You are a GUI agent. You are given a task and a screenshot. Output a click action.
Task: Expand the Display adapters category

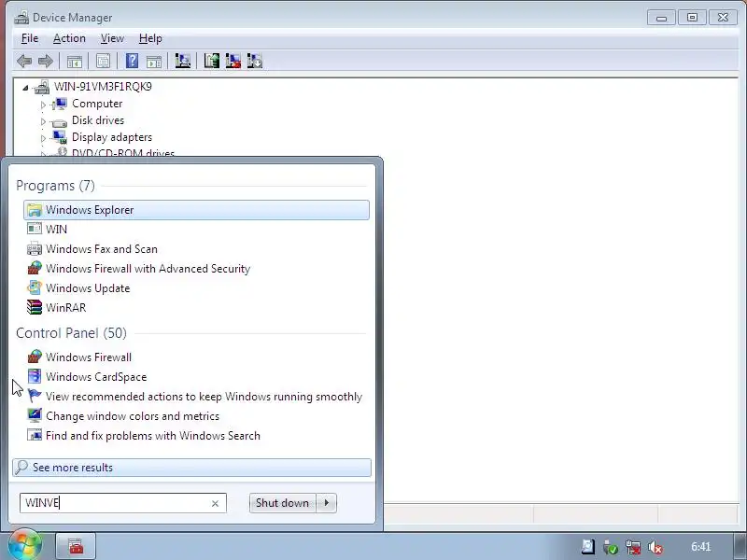43,137
